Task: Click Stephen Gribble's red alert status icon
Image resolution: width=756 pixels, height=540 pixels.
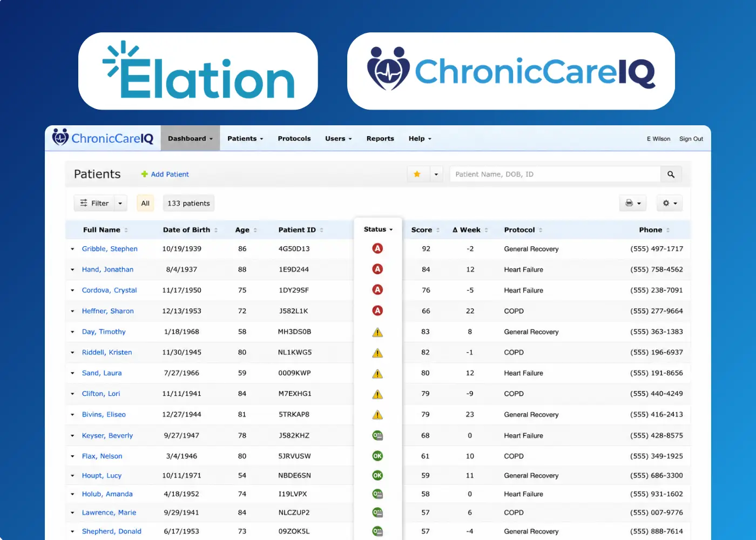Action: coord(377,248)
